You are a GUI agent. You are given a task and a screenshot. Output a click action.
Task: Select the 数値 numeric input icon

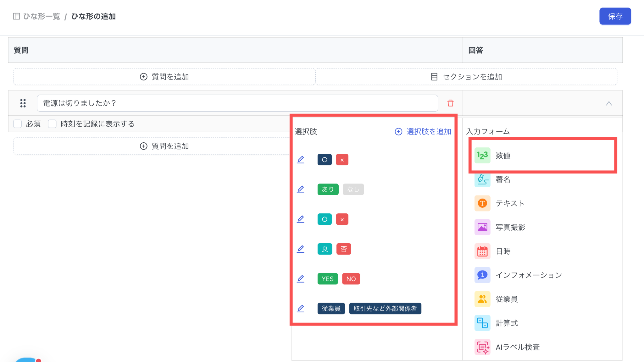(482, 155)
